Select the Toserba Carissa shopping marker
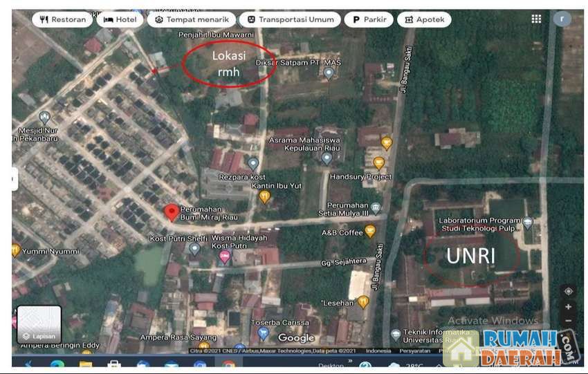This screenshot has width=588, height=374. [x=263, y=333]
